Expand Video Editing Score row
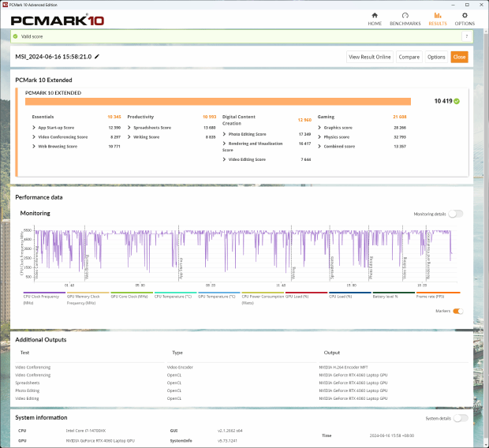This screenshot has width=489, height=448. 224,159
